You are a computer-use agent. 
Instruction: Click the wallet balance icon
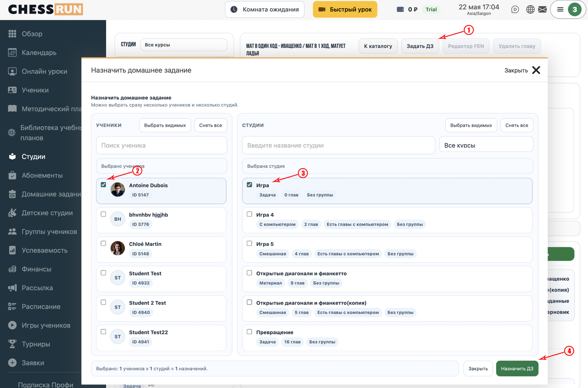tap(400, 10)
